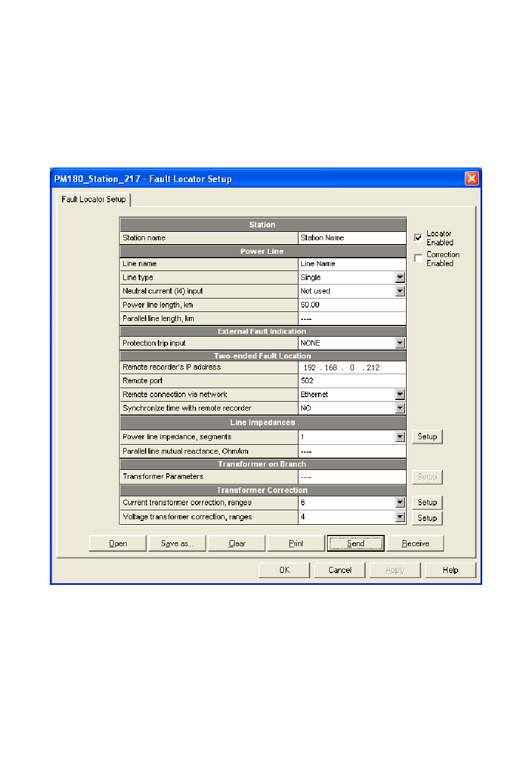
Task: Click the Transformer Correction section header
Action: 263,490
